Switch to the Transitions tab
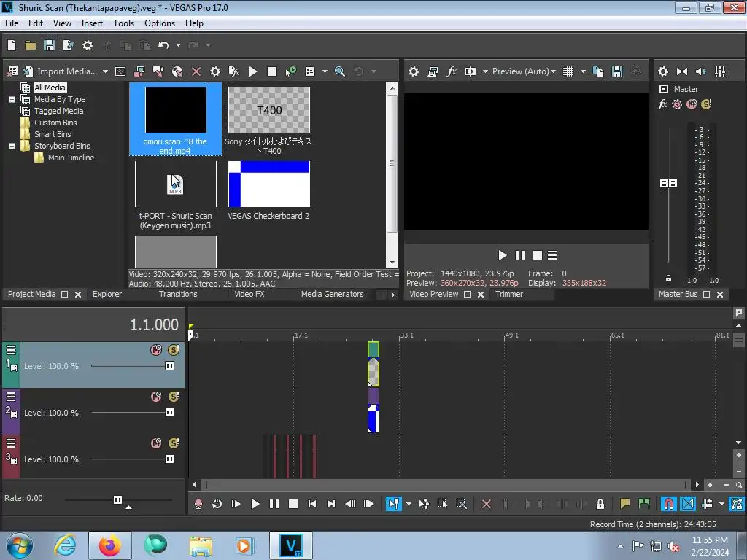Image resolution: width=747 pixels, height=560 pixels. (x=178, y=295)
